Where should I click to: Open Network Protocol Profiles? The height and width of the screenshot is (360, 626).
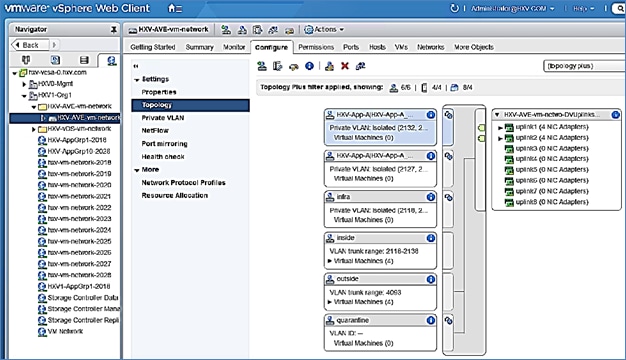tap(184, 182)
